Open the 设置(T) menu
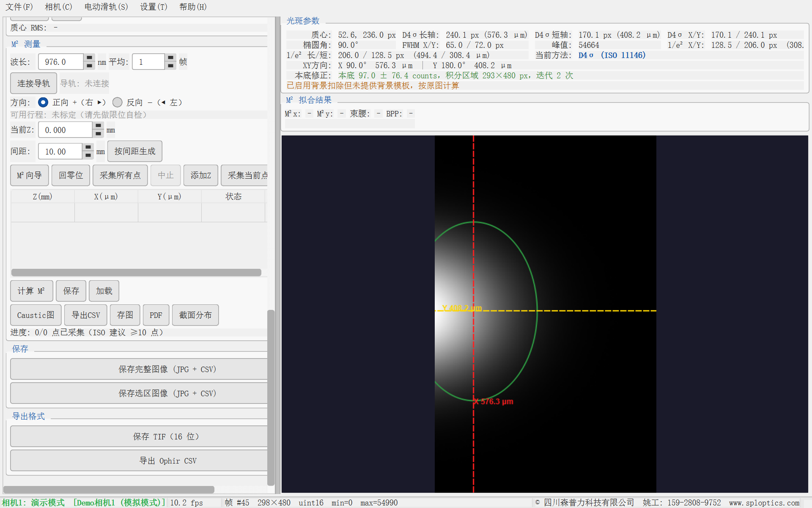 [154, 7]
